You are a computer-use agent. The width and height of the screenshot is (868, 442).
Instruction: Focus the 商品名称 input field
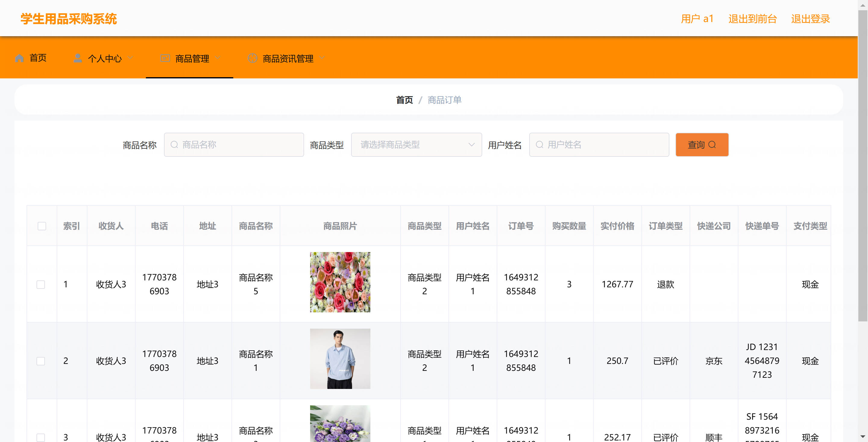pyautogui.click(x=234, y=145)
